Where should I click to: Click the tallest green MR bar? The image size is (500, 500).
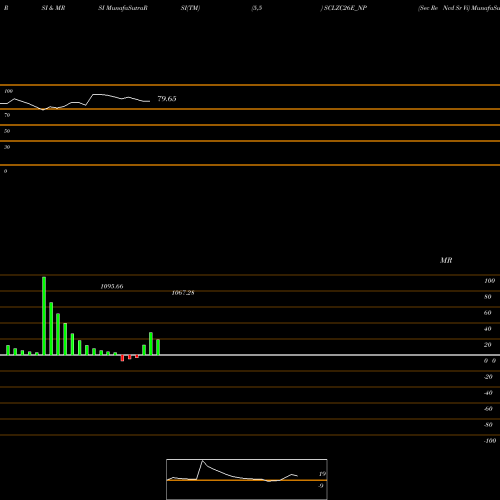pos(44,316)
